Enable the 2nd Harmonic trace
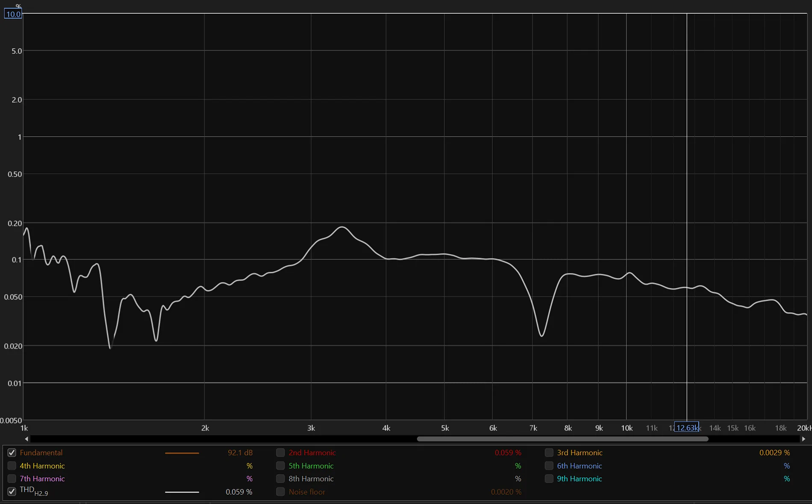This screenshot has width=812, height=504. [280, 453]
